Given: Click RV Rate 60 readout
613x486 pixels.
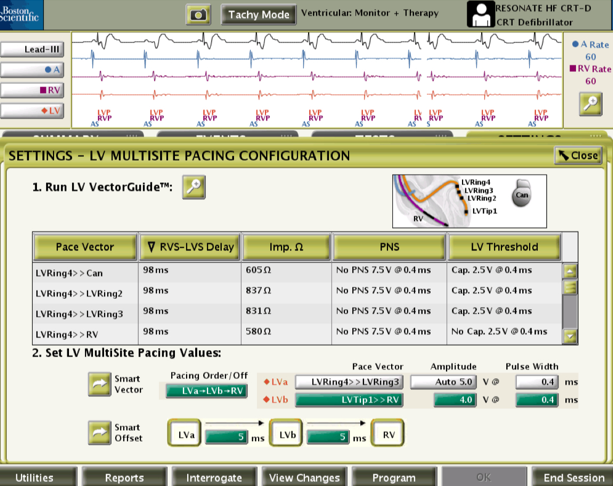Looking at the screenshot, I should (590, 75).
